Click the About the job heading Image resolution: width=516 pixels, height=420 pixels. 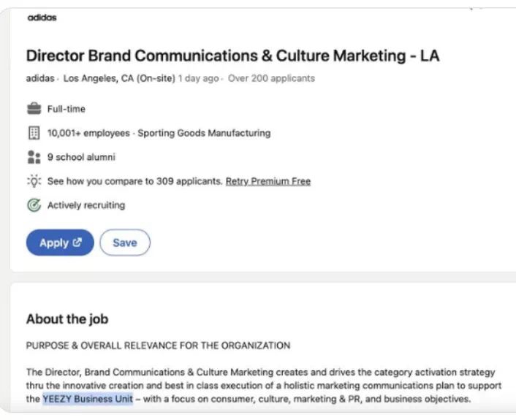click(67, 318)
